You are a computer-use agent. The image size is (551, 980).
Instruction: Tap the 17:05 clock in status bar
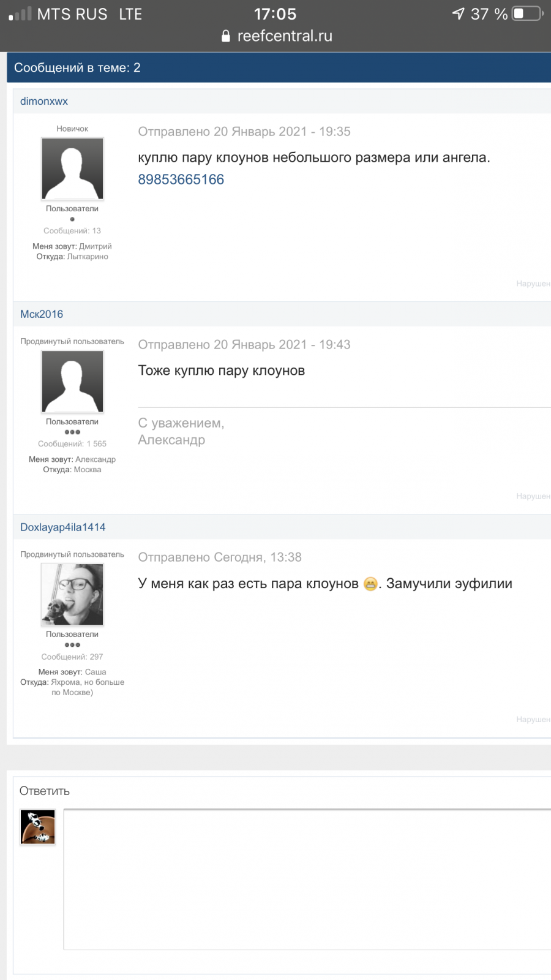click(x=275, y=13)
